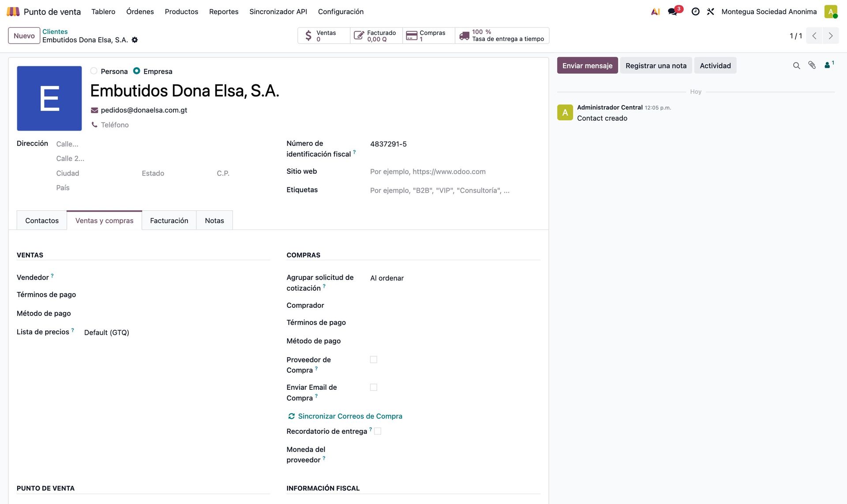Open the Reportes menu

pyautogui.click(x=224, y=11)
